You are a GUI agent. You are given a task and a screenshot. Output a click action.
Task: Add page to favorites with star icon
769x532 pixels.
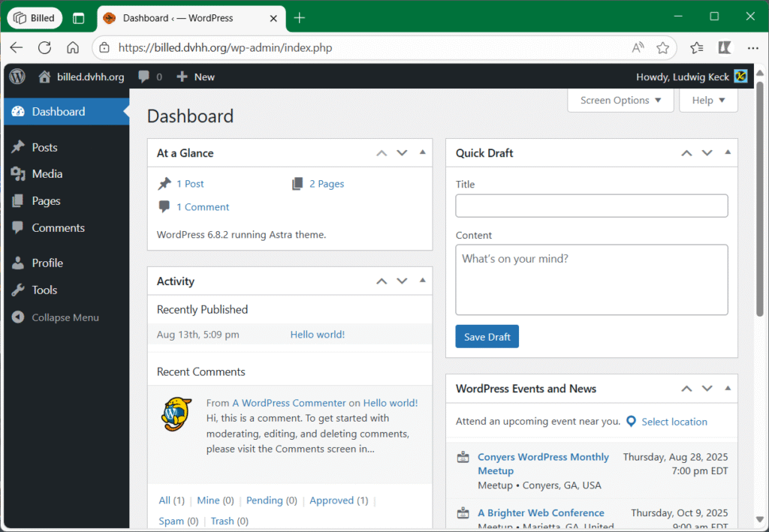click(662, 48)
